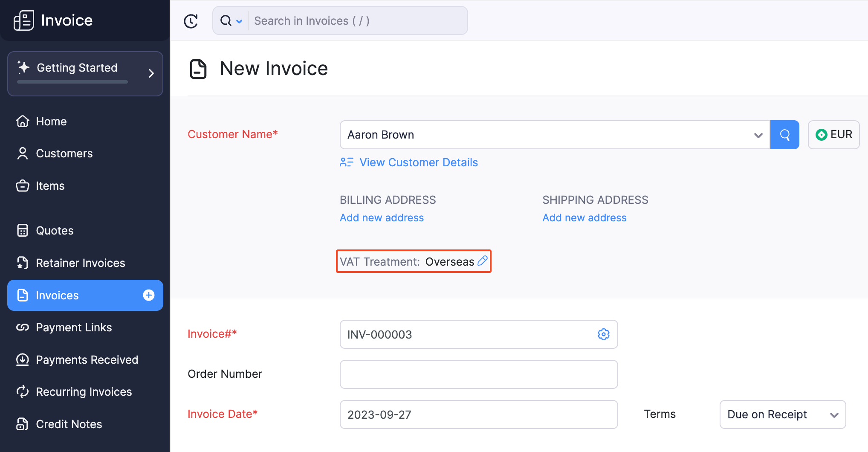Open Recurring Invoices

click(x=83, y=391)
